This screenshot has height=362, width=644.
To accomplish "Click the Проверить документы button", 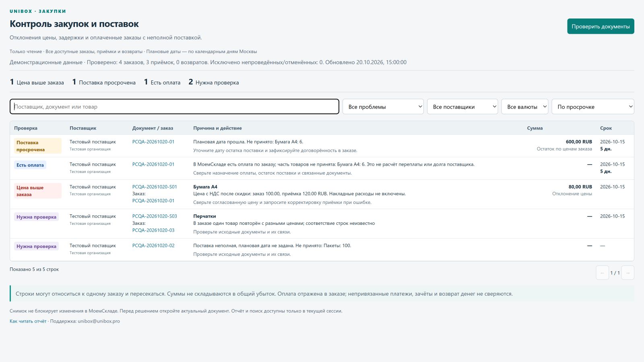I will 601,26.
